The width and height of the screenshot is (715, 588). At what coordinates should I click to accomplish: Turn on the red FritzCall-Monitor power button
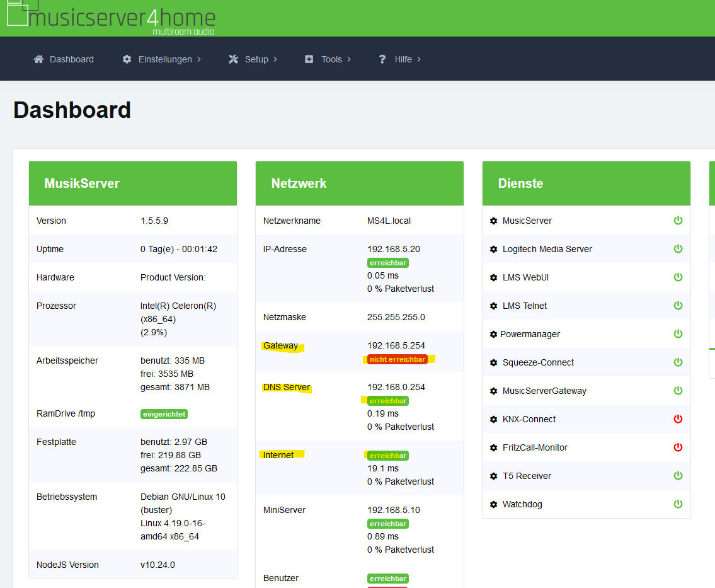pos(678,447)
